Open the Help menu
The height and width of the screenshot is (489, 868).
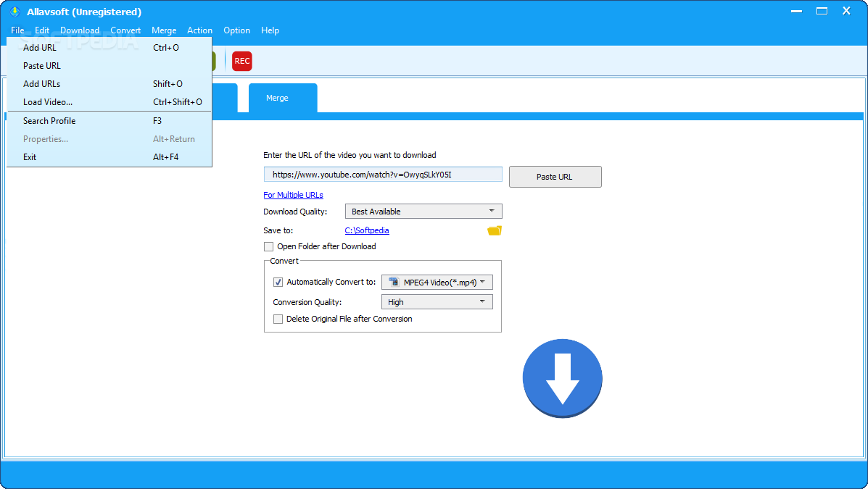click(270, 30)
